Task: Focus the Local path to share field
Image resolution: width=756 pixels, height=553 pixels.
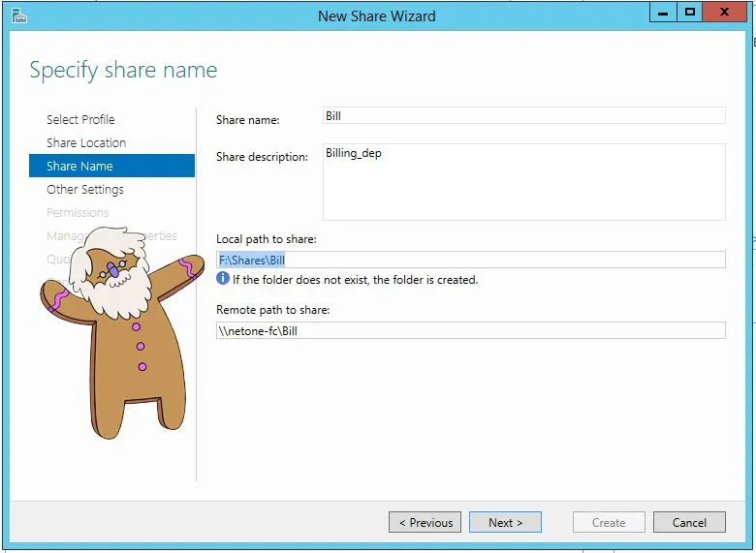Action: 471,260
